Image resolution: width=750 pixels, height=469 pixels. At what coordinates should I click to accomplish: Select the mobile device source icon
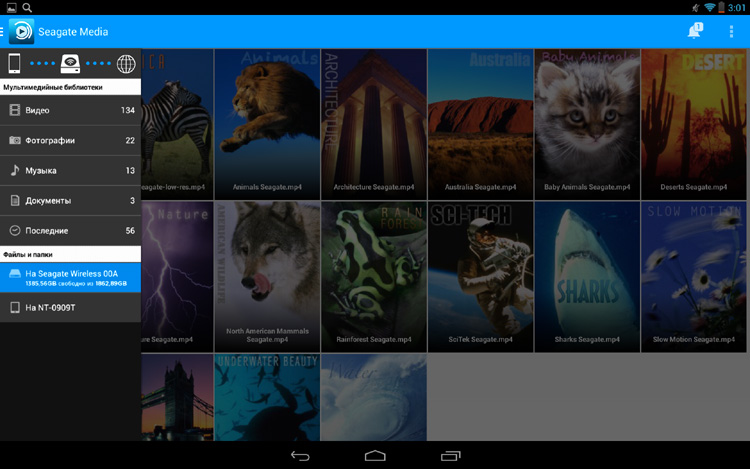tap(15, 64)
